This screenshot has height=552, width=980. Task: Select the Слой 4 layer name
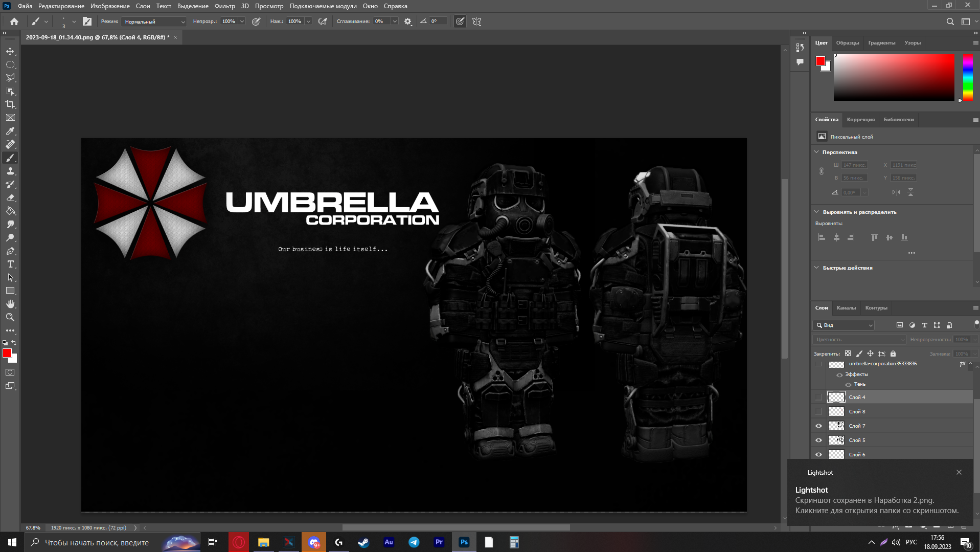857,398
